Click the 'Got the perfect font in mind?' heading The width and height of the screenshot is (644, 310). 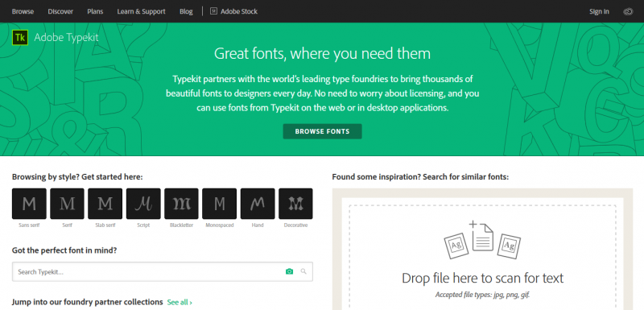click(64, 250)
